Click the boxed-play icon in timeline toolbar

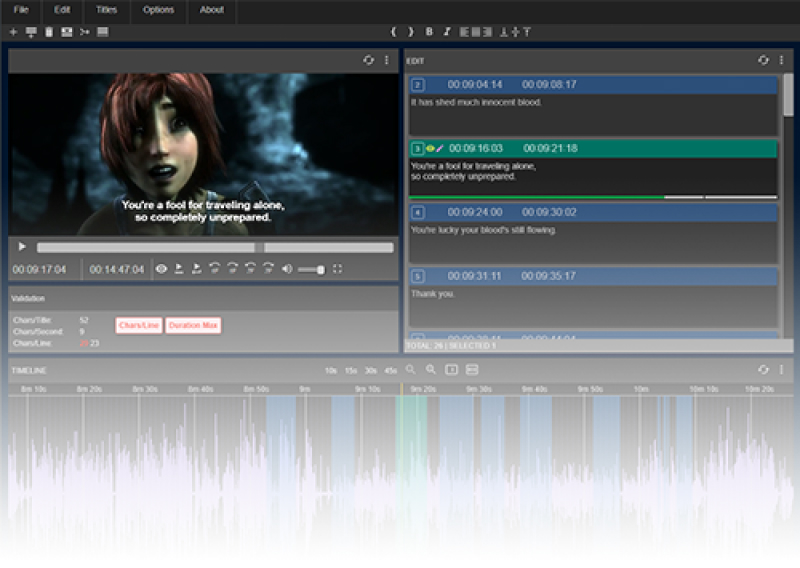click(452, 369)
